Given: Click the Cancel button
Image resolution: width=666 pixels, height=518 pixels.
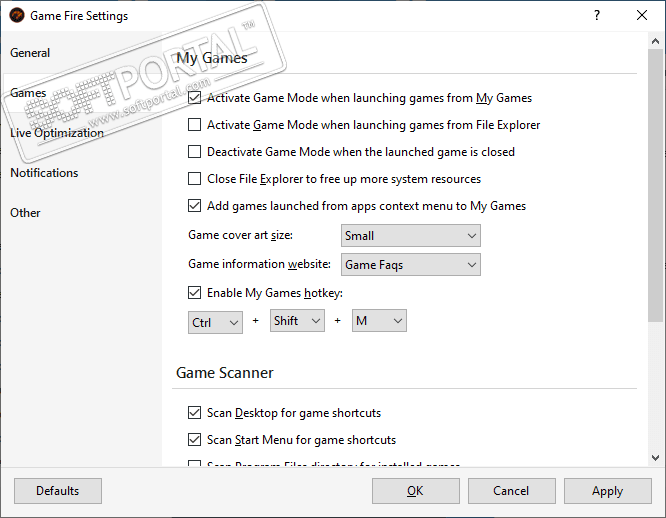Looking at the screenshot, I should [512, 491].
